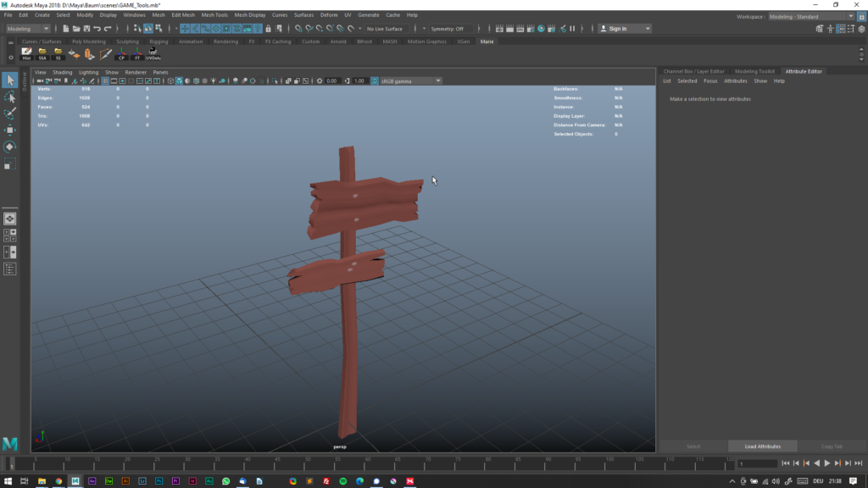The image size is (868, 488).
Task: Open the Edit Mesh menu
Action: pyautogui.click(x=183, y=15)
